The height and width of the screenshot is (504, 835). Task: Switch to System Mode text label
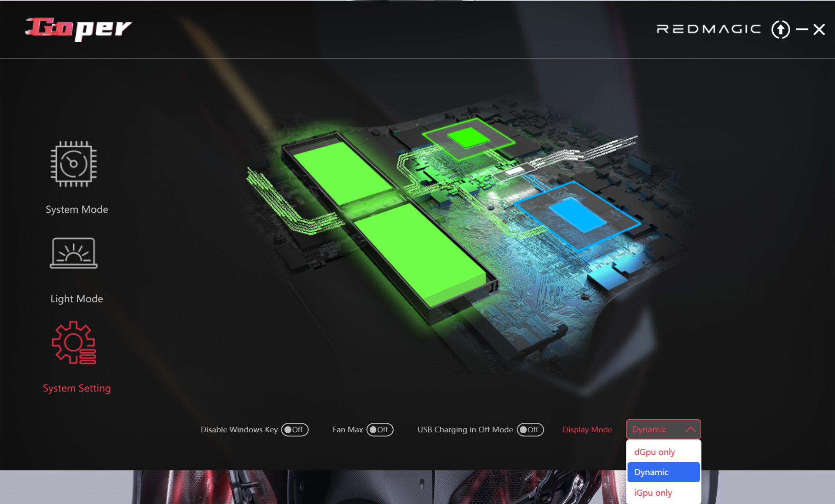coord(77,209)
